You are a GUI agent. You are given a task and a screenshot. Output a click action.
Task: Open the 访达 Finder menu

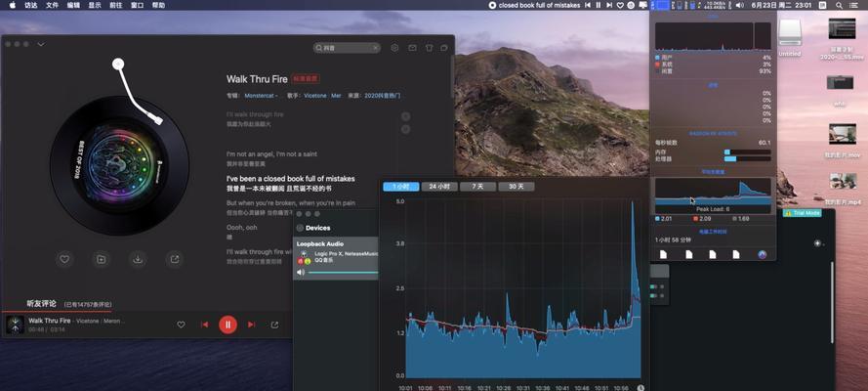tap(31, 5)
